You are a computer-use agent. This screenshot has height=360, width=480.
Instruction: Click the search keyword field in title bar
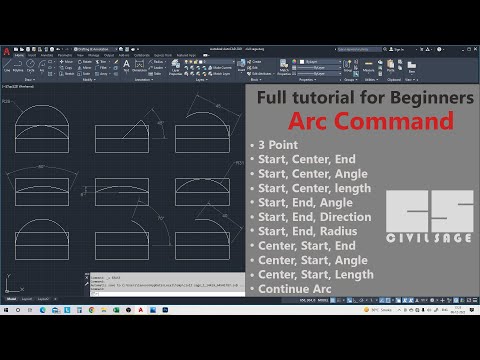[359, 49]
